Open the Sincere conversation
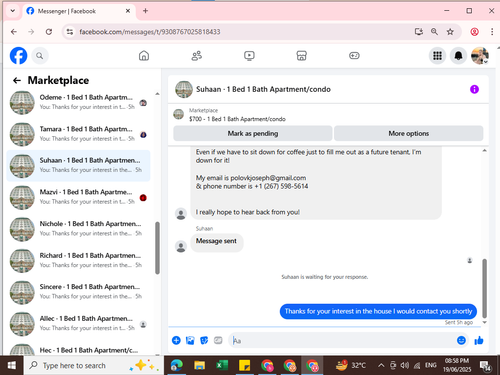 pos(78,292)
